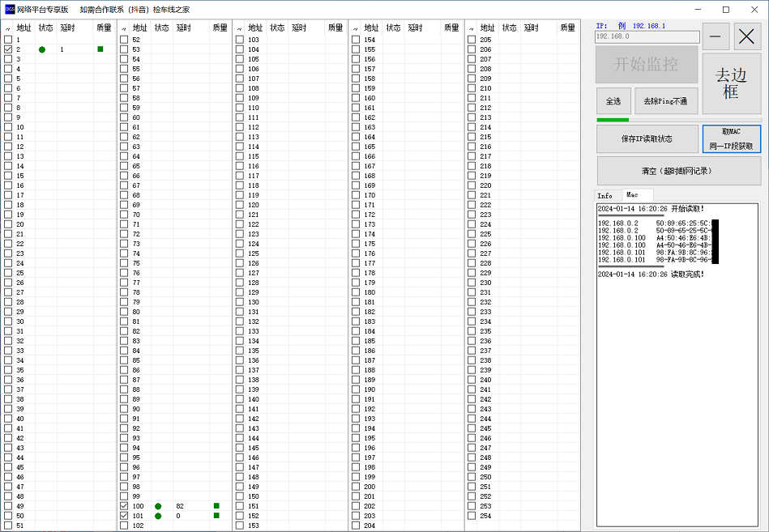Switch to the Mac tab
This screenshot has width=769, height=532.
tap(637, 194)
